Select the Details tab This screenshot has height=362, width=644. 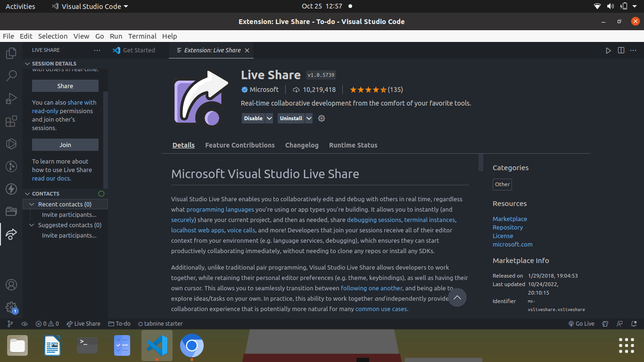click(x=183, y=145)
